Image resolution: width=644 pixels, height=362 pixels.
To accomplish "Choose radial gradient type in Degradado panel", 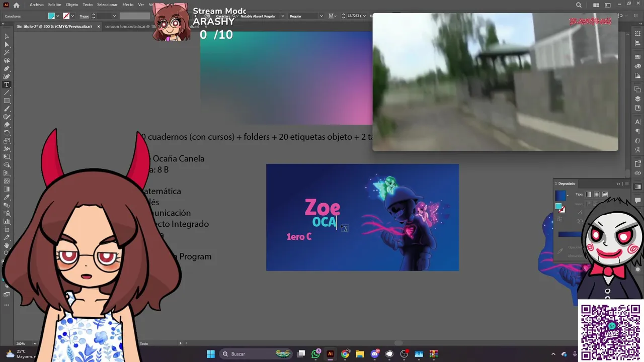I will [x=597, y=195].
